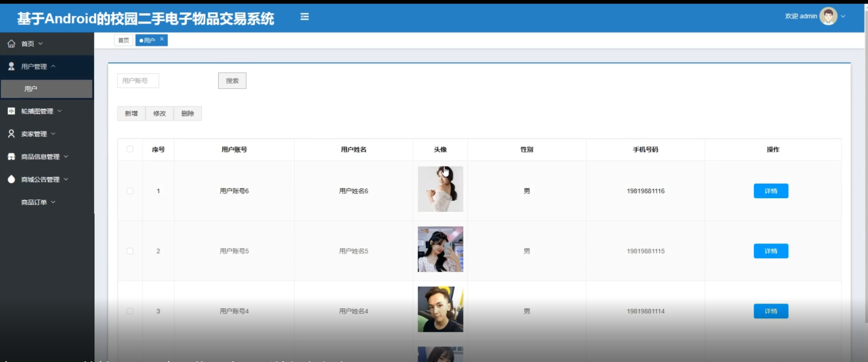Click the 商城公告管理 icon
The image size is (868, 362).
(x=11, y=179)
